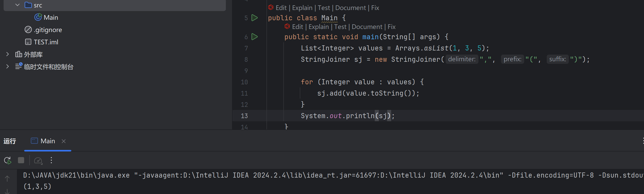Click the down arrow in console sidebar
The height and width of the screenshot is (194, 644).
click(7, 191)
